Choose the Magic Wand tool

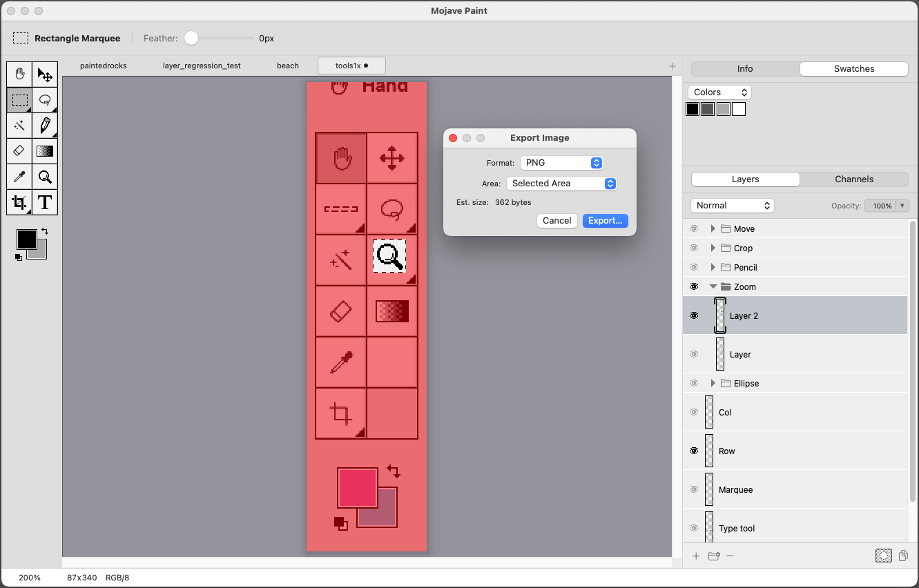click(x=19, y=126)
